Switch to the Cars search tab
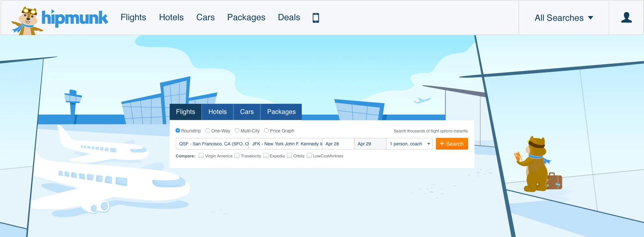This screenshot has width=644, height=237. coord(247,112)
